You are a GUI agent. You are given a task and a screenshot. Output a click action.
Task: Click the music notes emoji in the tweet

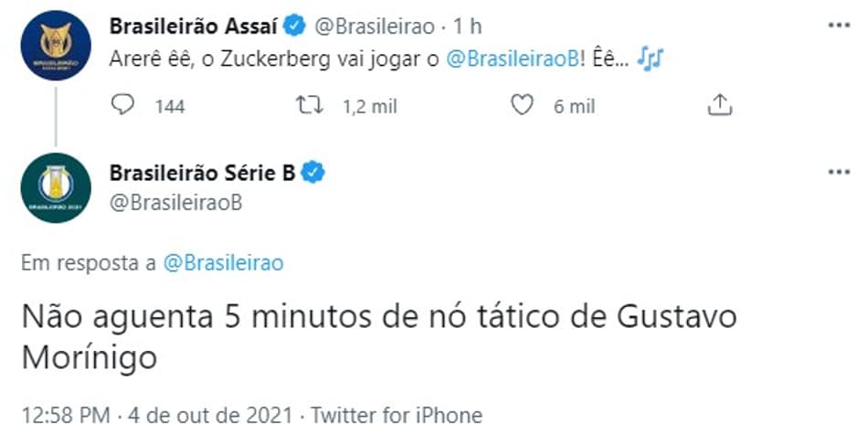650,58
